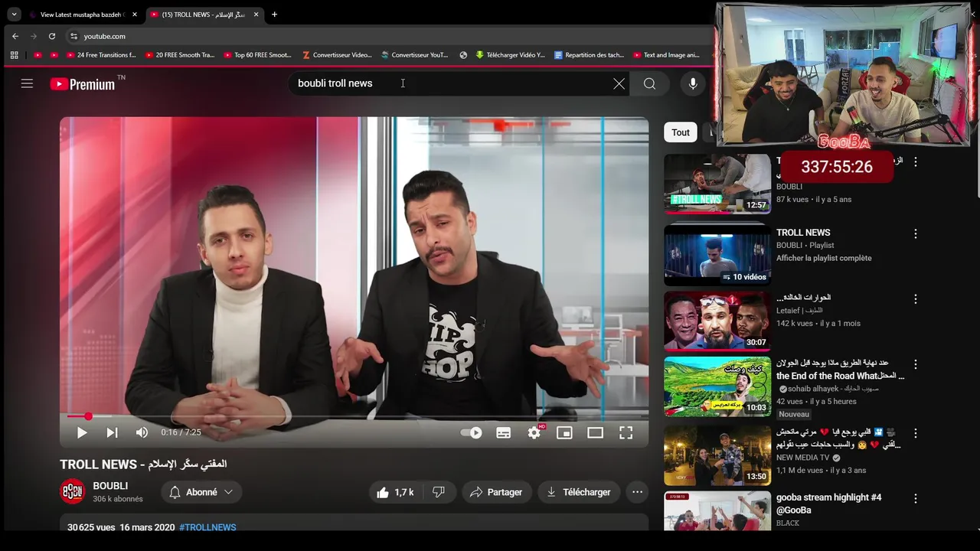Open options for NEW MEDIA TV video
The image size is (980, 551).
click(x=915, y=433)
